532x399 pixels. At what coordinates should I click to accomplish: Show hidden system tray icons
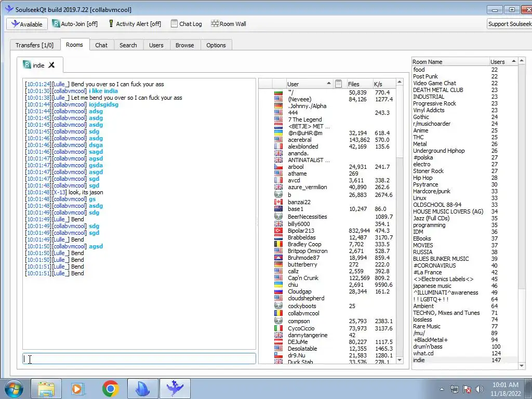pyautogui.click(x=442, y=389)
